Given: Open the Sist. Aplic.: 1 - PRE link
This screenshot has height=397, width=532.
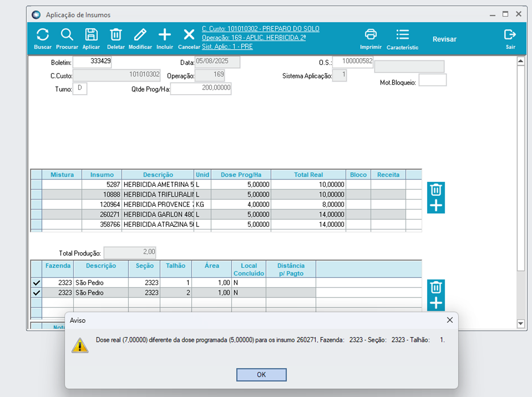Looking at the screenshot, I should click(227, 46).
